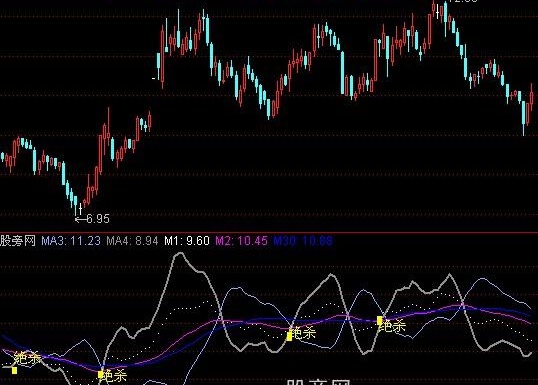
Task: Click the blue M30 10.88 value
Action: click(303, 241)
